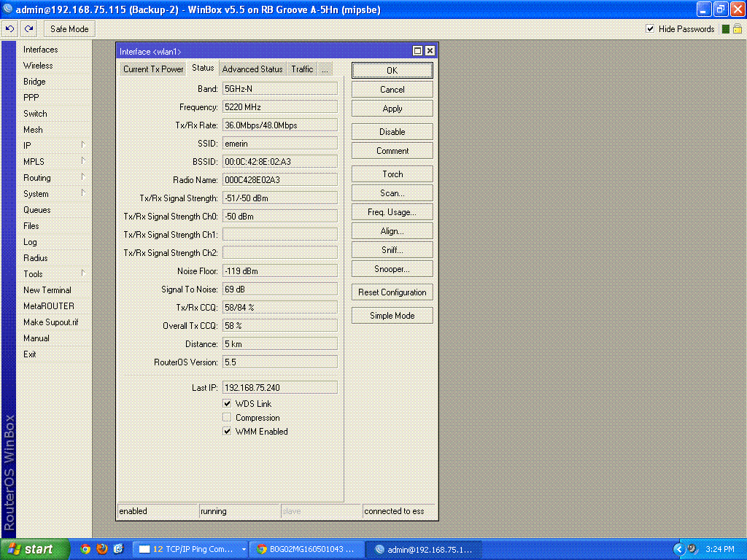Click the WinBox redo arrow icon
Screen dimensions: 747x560
tap(28, 29)
